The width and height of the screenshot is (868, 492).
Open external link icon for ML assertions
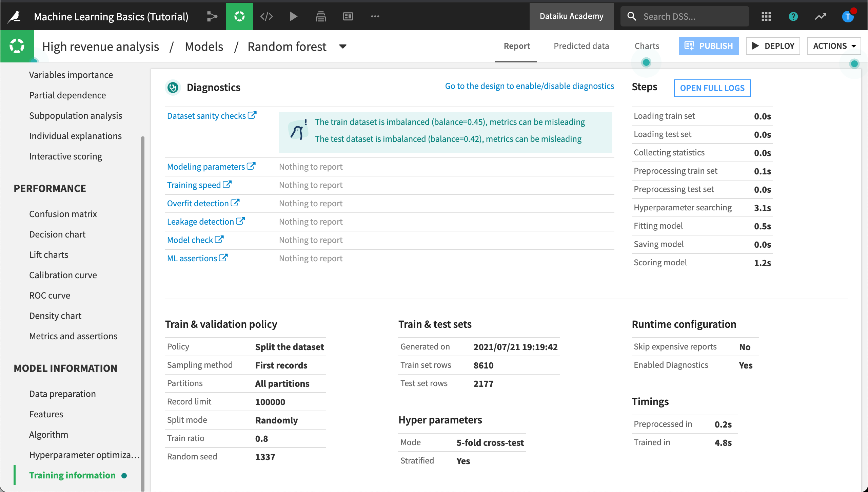pyautogui.click(x=223, y=258)
